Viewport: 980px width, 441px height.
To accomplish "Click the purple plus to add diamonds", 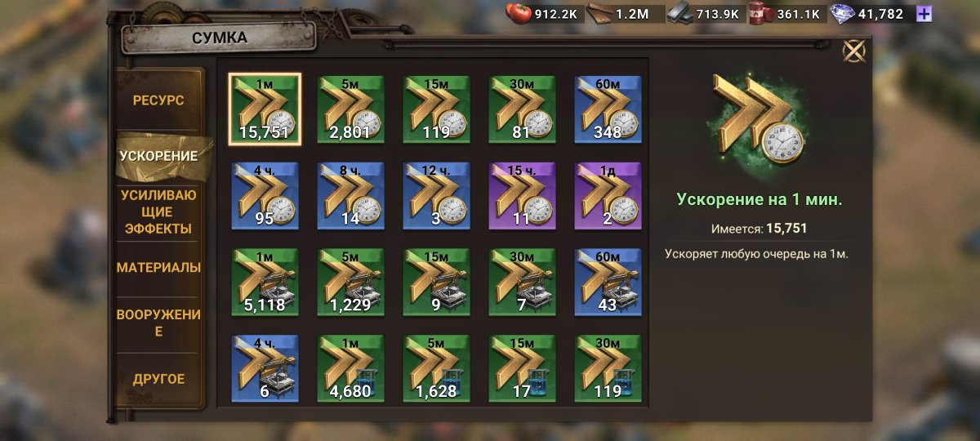I will pyautogui.click(x=924, y=13).
